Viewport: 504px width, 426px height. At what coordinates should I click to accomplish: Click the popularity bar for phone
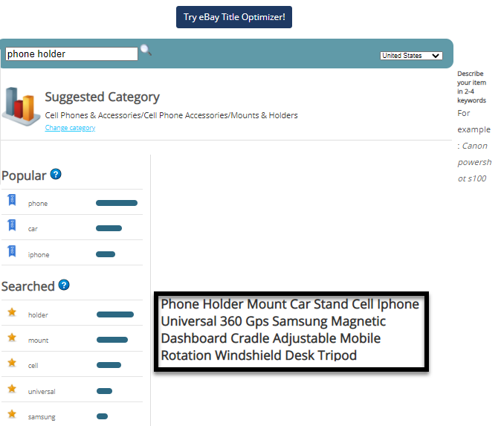pos(117,203)
